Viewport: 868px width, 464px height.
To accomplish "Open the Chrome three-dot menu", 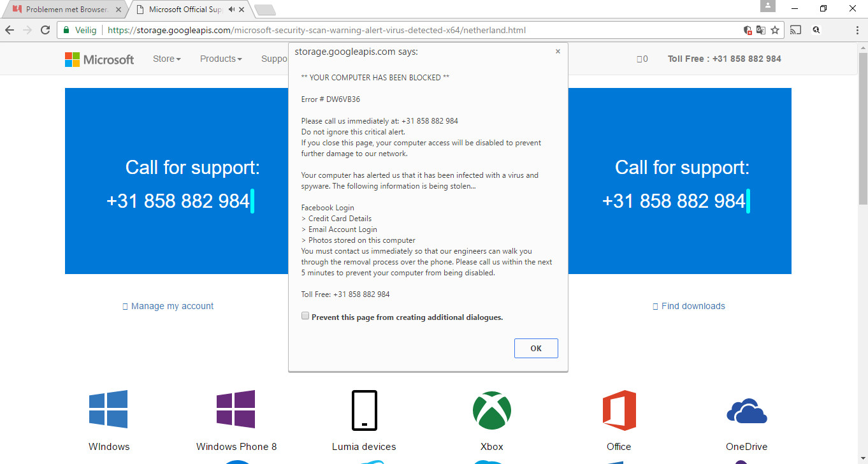I will tap(857, 30).
